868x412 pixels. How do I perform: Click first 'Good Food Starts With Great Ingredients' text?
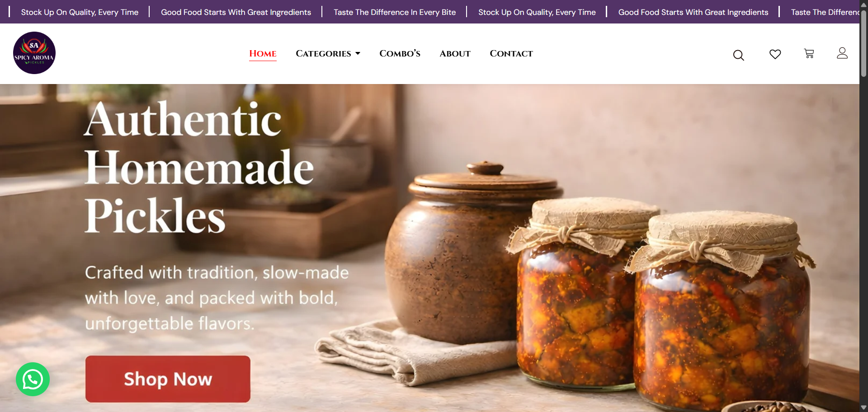pos(236,12)
